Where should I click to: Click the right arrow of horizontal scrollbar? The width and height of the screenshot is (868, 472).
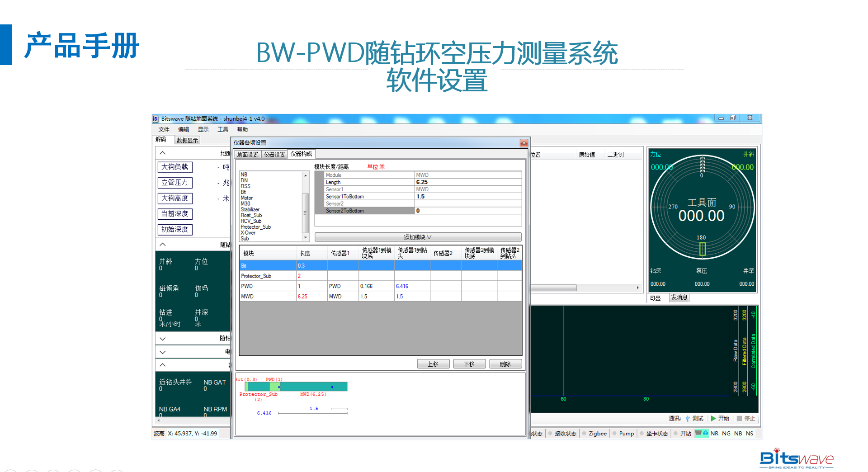638,288
